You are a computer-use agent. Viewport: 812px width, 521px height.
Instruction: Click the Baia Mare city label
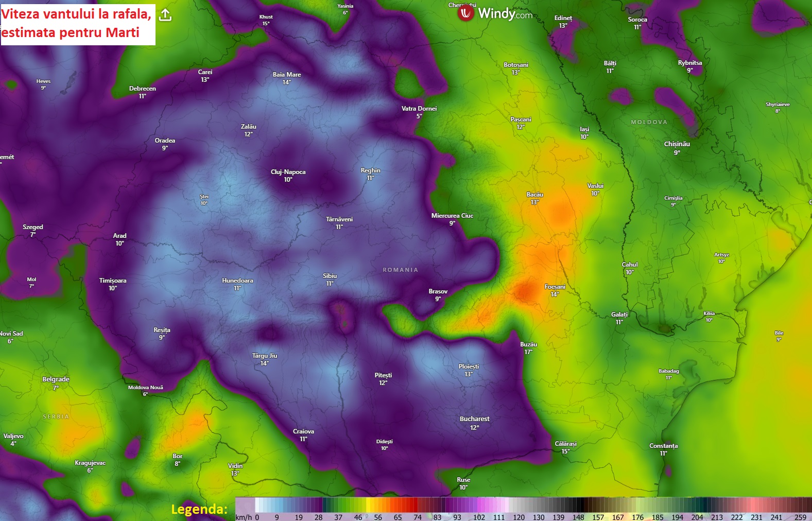pos(287,75)
